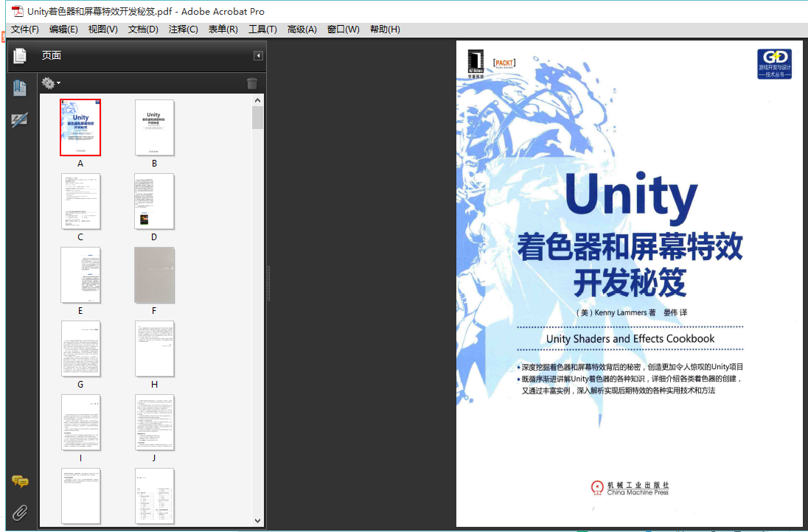Open the 工具(T) menu
This screenshot has width=808, height=532.
262,29
